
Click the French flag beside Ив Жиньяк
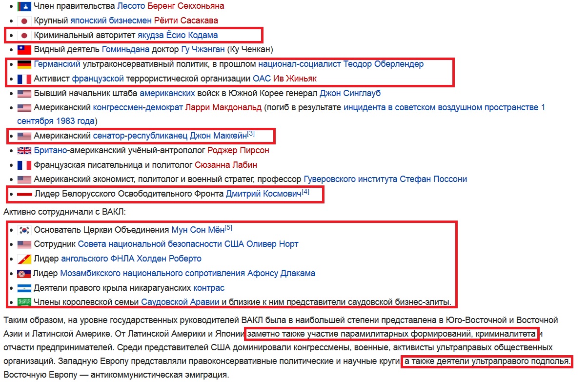click(24, 79)
